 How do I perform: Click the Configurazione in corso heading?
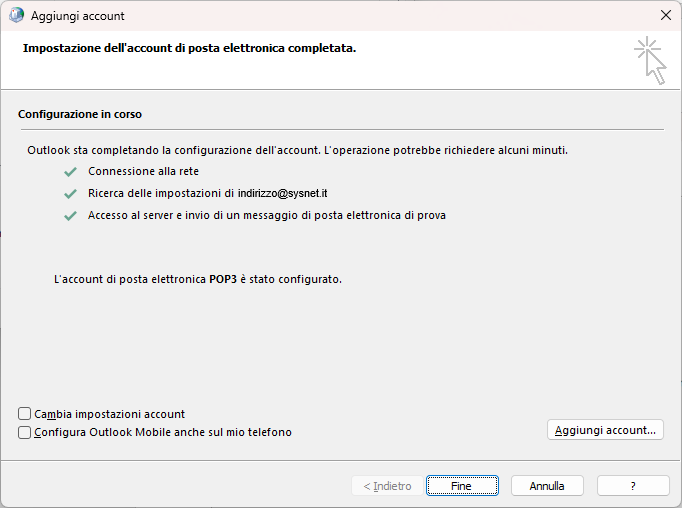[80, 114]
